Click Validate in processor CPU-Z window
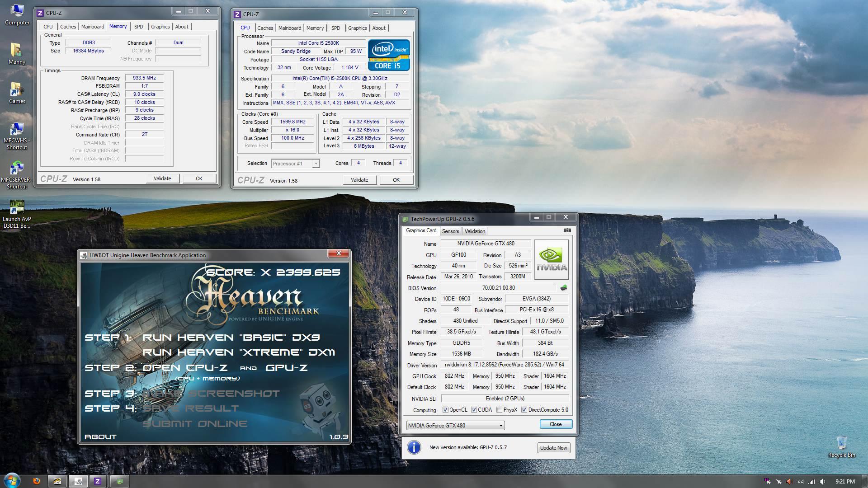Screen dimensions: 868x488 pos(359,180)
